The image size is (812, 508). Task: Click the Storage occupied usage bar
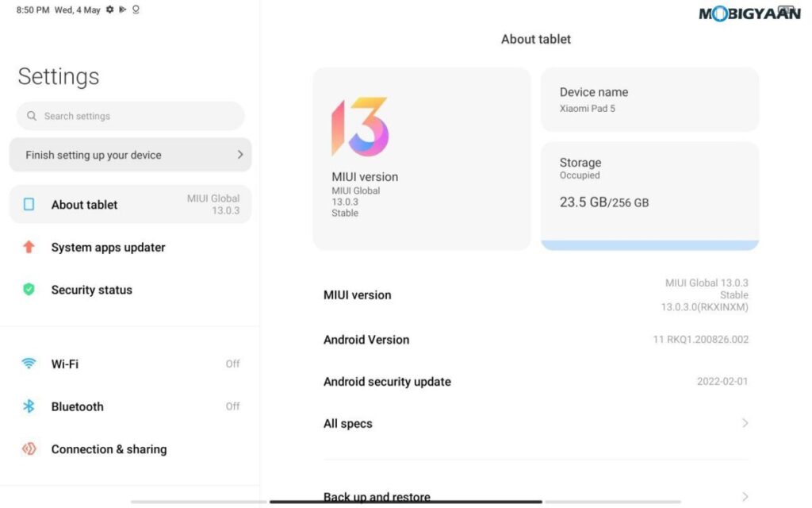click(x=649, y=245)
